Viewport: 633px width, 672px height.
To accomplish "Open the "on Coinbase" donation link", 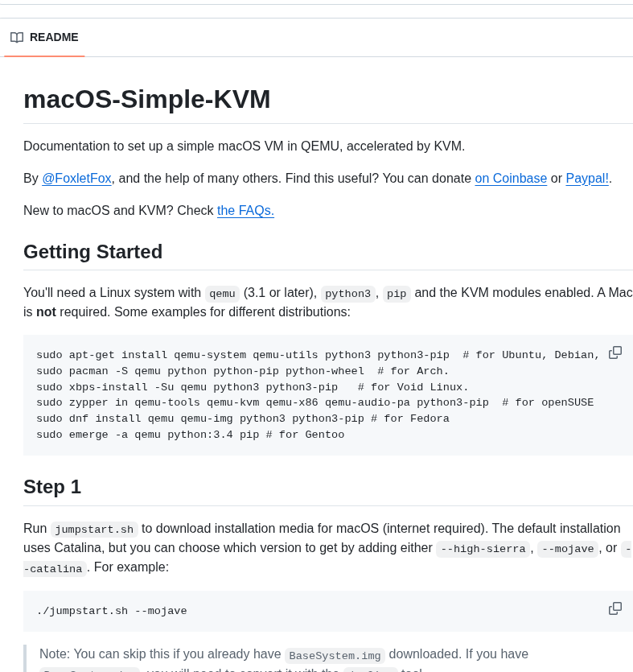I will pos(511,179).
